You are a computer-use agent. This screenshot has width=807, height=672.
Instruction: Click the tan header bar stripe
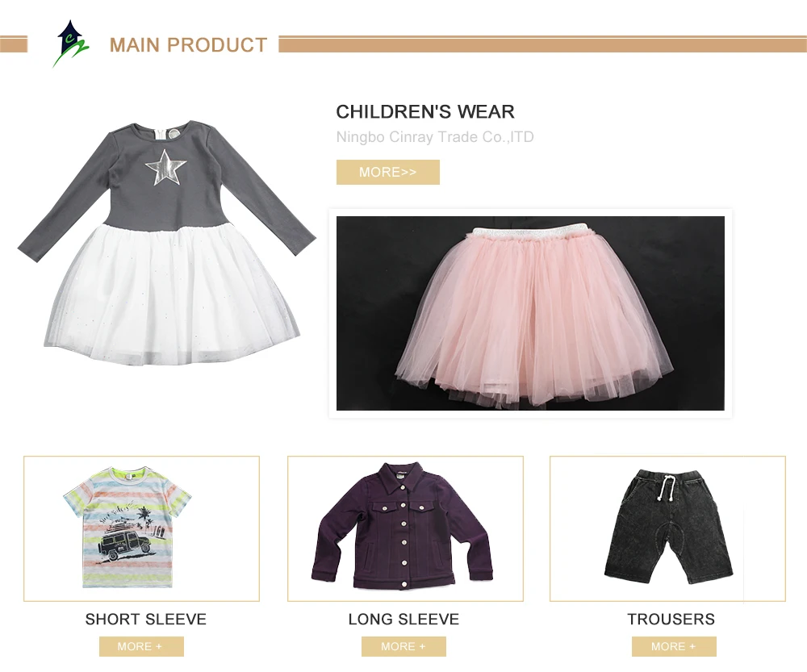pos(542,44)
